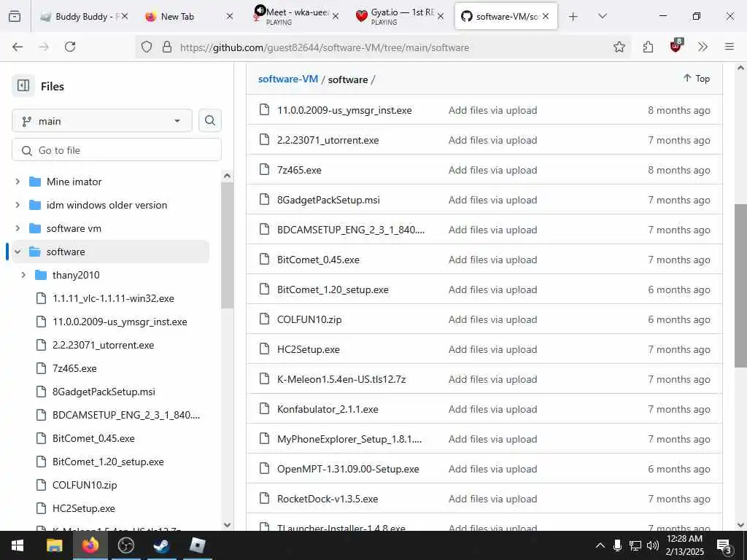The height and width of the screenshot is (560, 747).
Task: Open 8GadgetPackSetup.msi in file list
Action: tap(328, 200)
